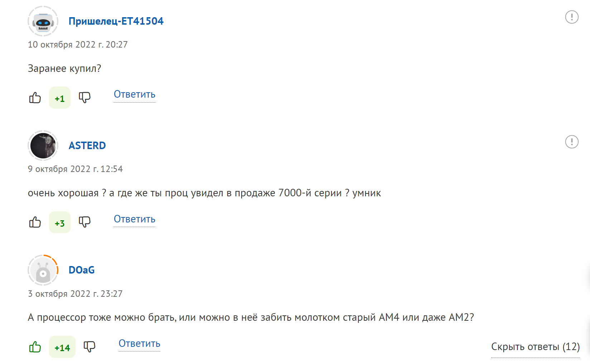
Task: Reply to the "Заранее купил?" comment
Action: tap(134, 94)
